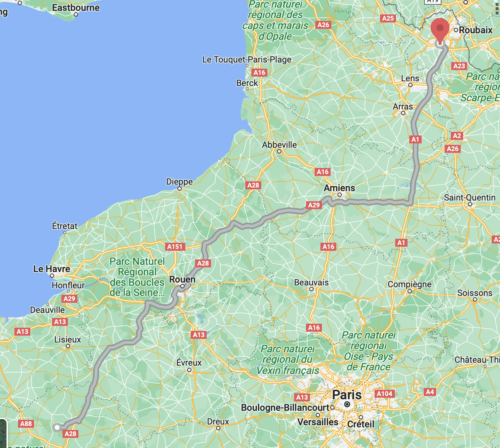This screenshot has height=448, width=500.
Task: Select the A25 highway shield
Action: click(388, 18)
